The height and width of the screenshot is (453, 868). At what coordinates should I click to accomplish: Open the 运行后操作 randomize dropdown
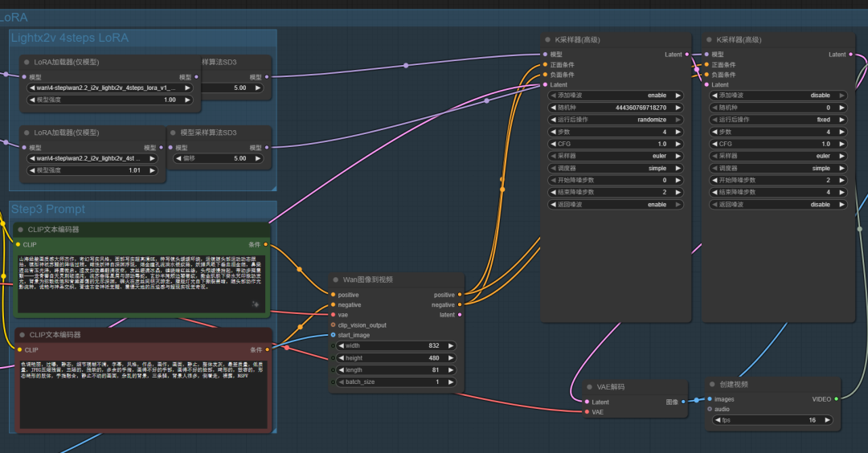(x=615, y=120)
